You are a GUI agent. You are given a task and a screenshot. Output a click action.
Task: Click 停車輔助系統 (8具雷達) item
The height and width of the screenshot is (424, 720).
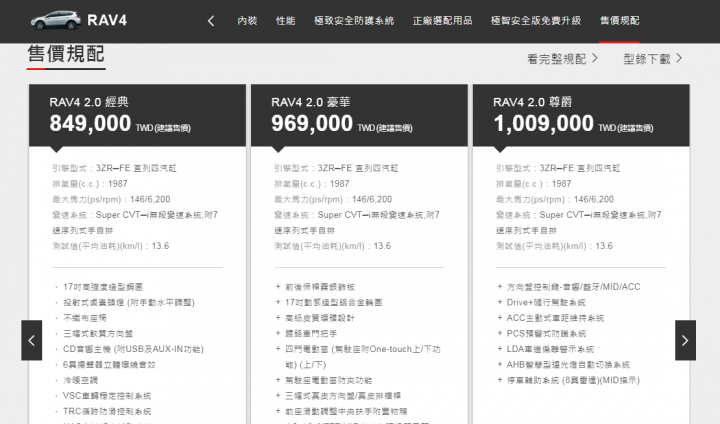tap(573, 380)
